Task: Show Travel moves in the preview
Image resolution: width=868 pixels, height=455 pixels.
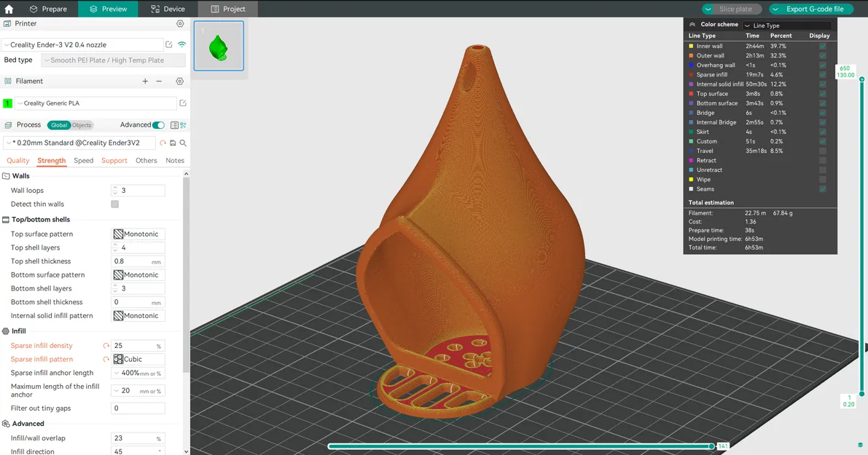Action: coord(823,151)
